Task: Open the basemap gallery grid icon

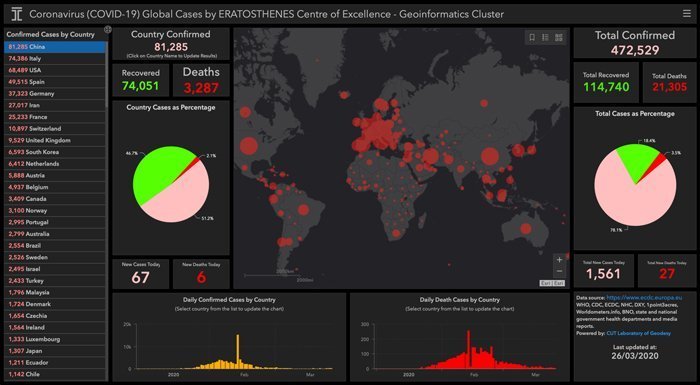Action: pos(558,38)
